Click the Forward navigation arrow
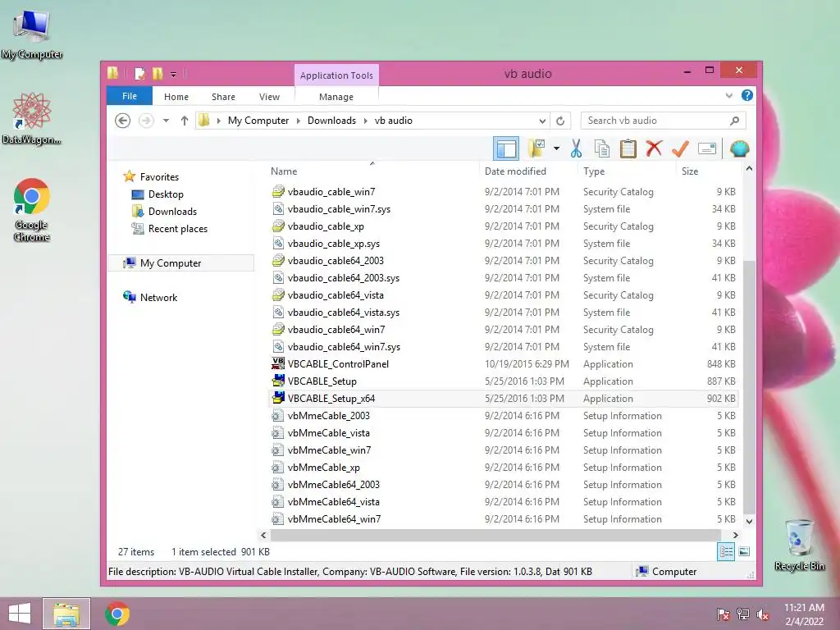 [146, 121]
